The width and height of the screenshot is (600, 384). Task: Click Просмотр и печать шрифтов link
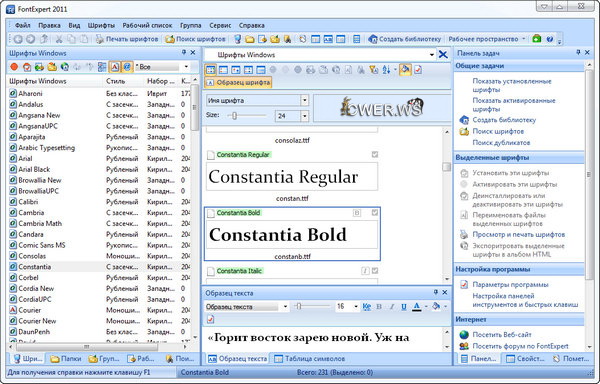518,234
